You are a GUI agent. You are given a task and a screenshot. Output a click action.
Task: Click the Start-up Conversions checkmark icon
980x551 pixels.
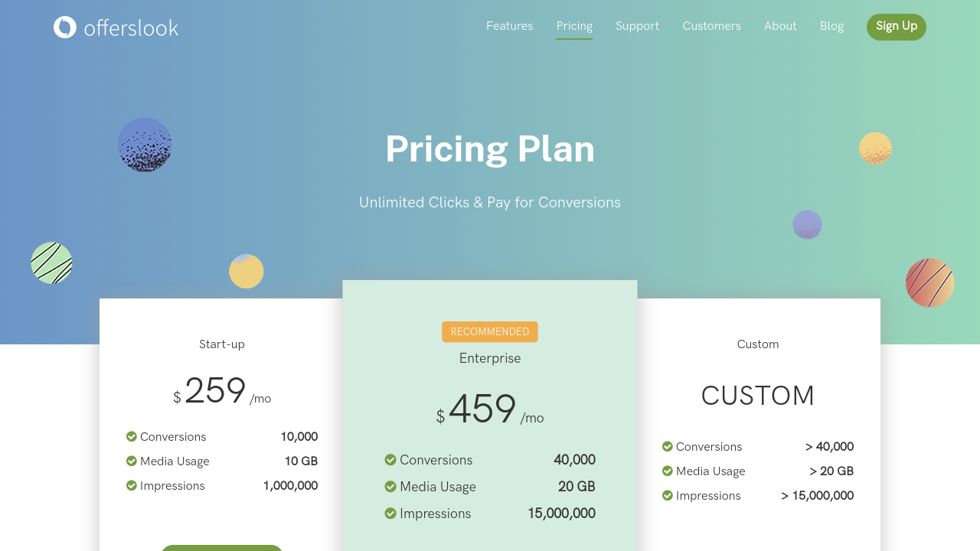click(x=132, y=437)
